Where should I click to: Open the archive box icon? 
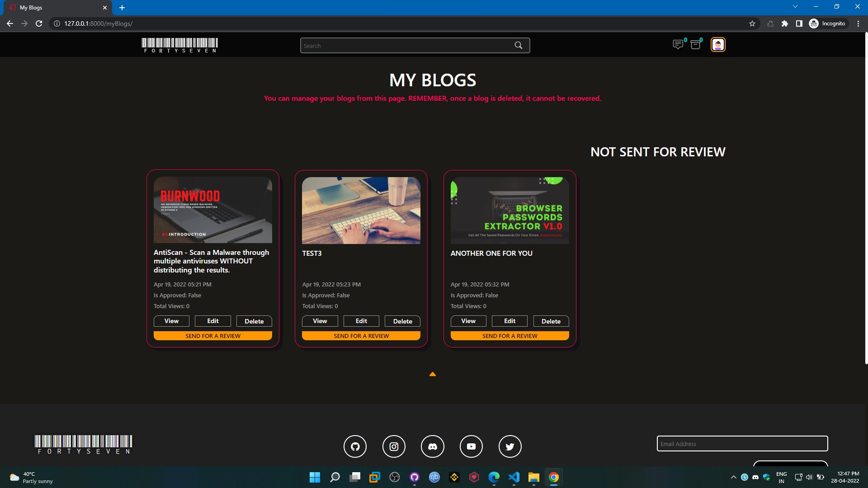click(696, 44)
